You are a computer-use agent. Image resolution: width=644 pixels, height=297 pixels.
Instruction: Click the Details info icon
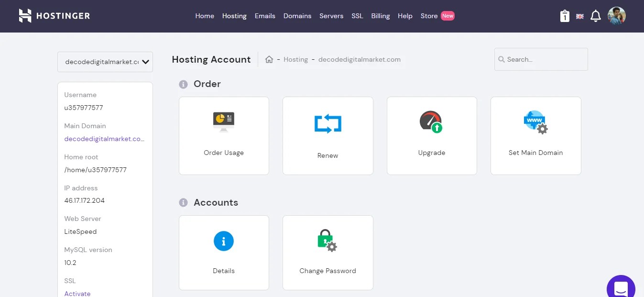tap(224, 241)
